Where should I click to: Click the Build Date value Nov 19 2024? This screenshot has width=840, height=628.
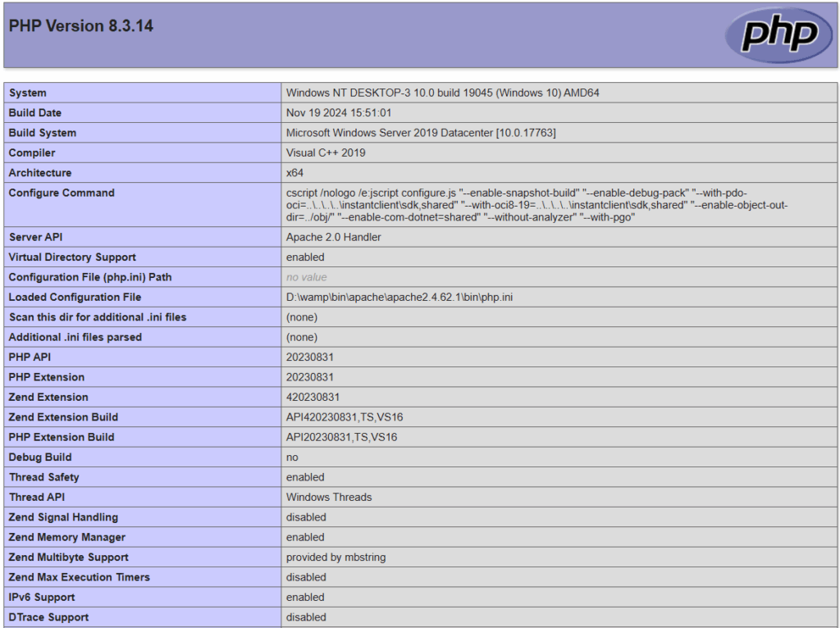(338, 113)
